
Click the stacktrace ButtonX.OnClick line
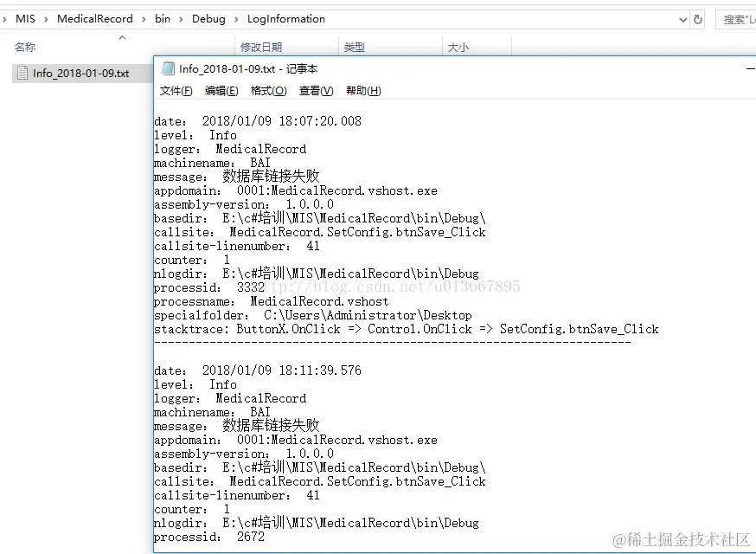pos(406,329)
